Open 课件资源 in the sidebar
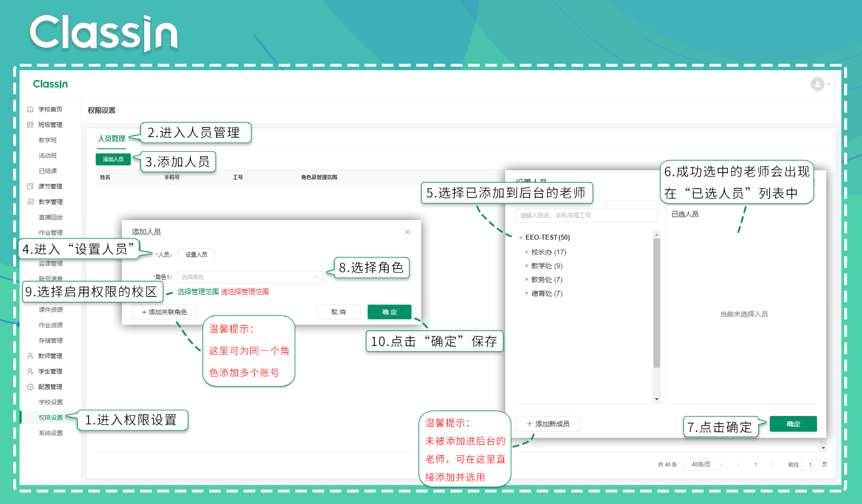This screenshot has height=504, width=862. (x=51, y=310)
